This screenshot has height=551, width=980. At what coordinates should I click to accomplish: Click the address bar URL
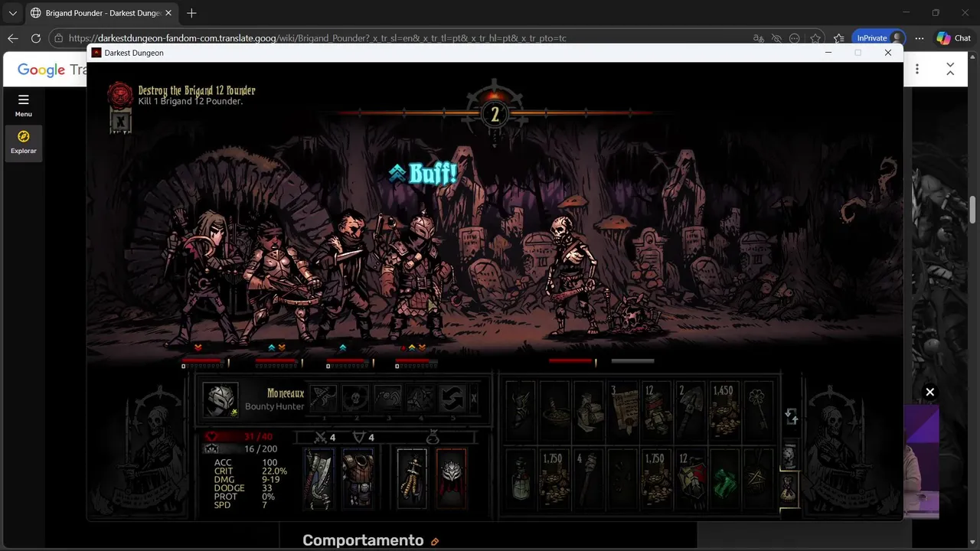tap(318, 38)
